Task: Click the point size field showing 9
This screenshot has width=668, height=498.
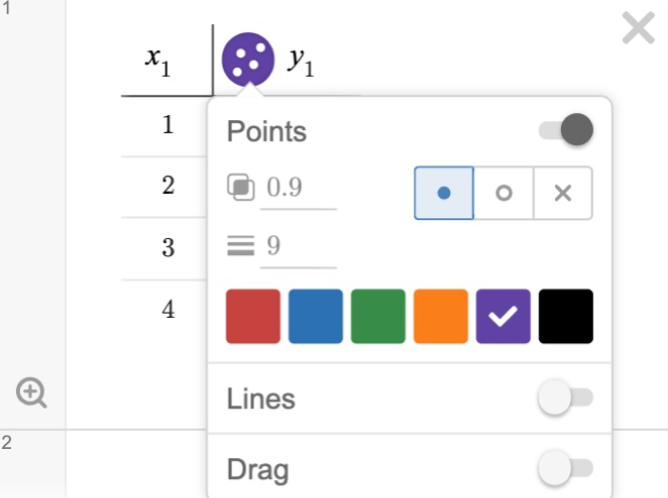Action: pos(298,247)
